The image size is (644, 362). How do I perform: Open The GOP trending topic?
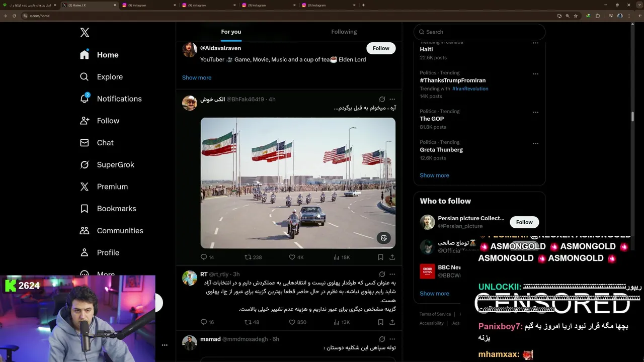[x=432, y=119]
